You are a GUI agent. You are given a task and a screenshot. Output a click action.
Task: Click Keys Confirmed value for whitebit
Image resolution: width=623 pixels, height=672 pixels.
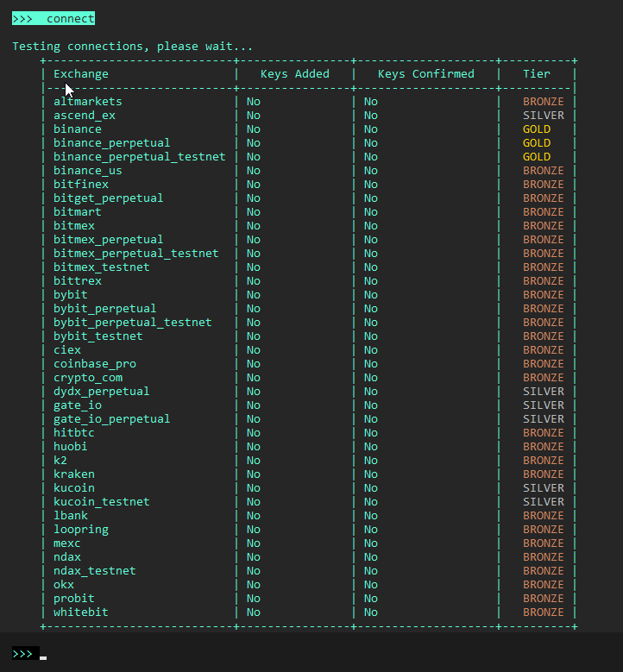[370, 612]
